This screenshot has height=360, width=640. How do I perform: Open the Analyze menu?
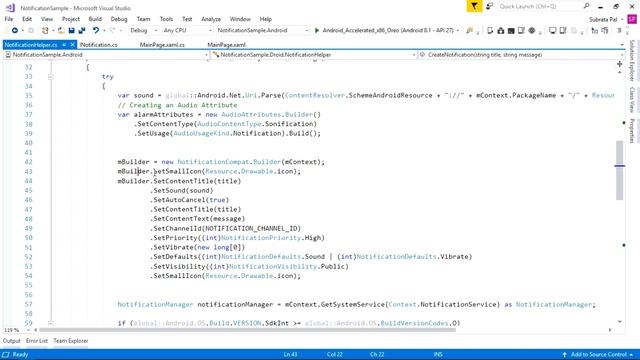[x=211, y=19]
